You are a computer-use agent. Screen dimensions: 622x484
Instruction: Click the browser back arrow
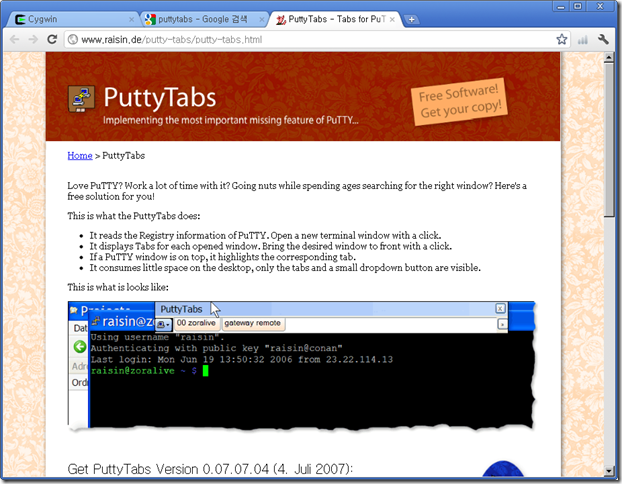(14, 39)
